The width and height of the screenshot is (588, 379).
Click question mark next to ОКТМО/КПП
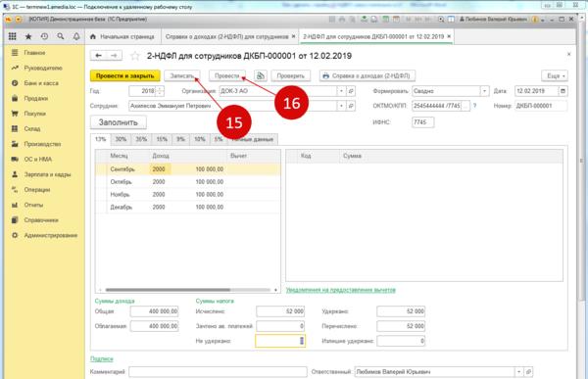(x=474, y=106)
